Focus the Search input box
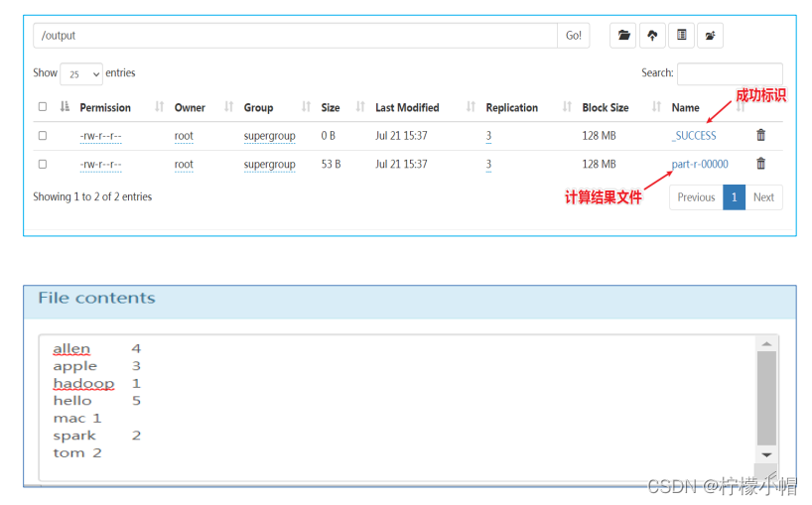Image resolution: width=812 pixels, height=505 pixels. 730,73
